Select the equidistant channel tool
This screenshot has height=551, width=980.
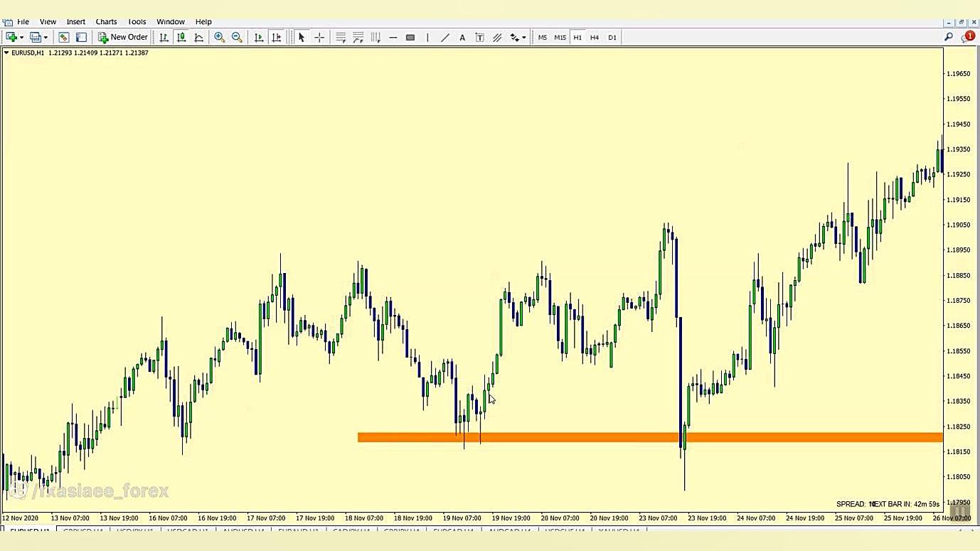(497, 37)
